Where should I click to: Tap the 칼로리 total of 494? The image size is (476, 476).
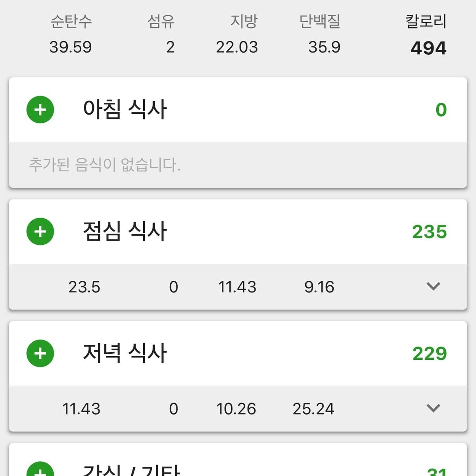(428, 48)
